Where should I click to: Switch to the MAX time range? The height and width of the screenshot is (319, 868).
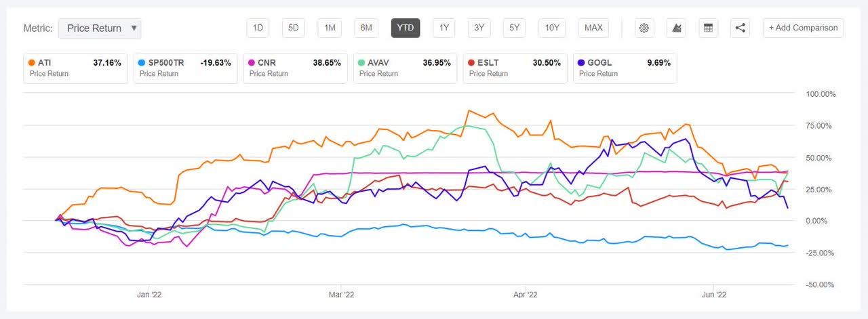[x=593, y=28]
